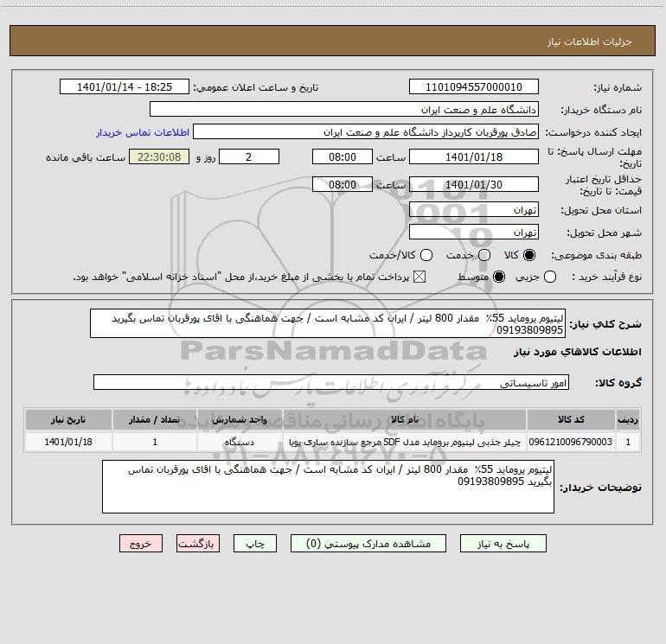Click the quantity cell 1 in تعداد / مقدار column
The height and width of the screenshot is (644, 666).
[x=155, y=442]
